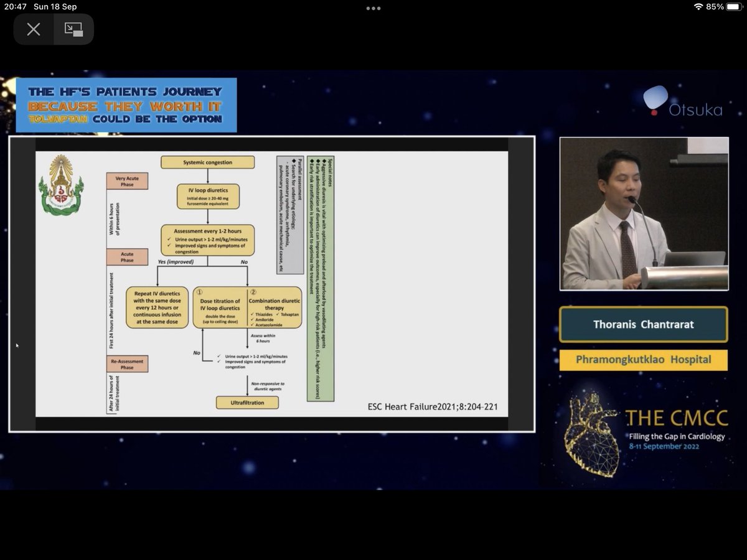Click Dose titration of IV loop diuretics box
The height and width of the screenshot is (560, 747).
point(220,307)
